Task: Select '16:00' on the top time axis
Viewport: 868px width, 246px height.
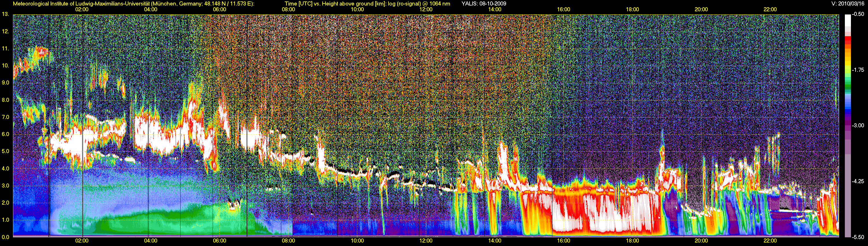Action: [x=563, y=10]
